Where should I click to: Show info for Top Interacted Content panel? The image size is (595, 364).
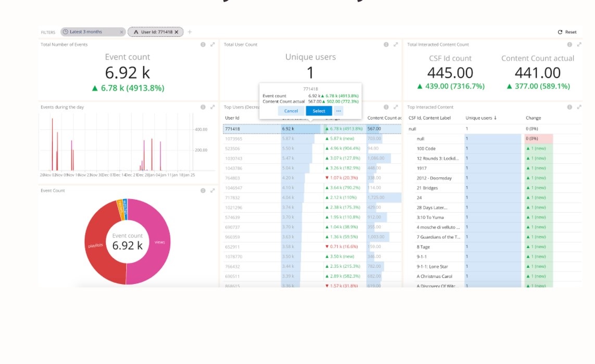tap(569, 107)
